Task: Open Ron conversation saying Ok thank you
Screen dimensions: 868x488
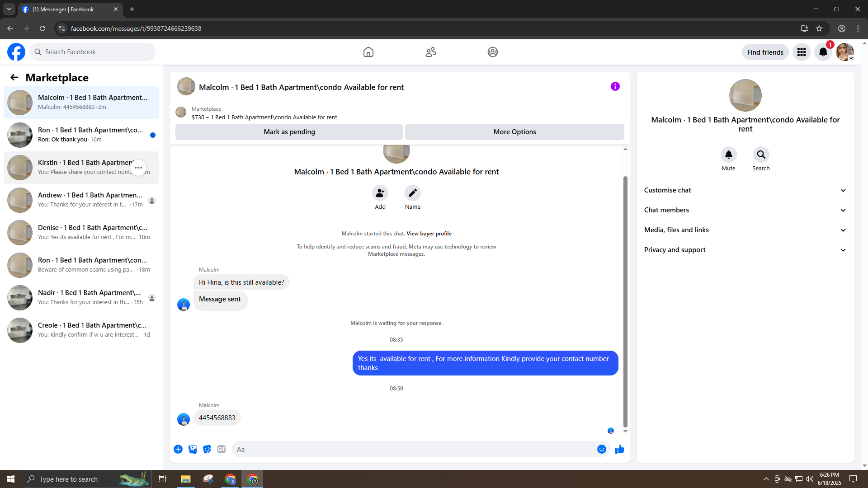Action: (x=81, y=135)
